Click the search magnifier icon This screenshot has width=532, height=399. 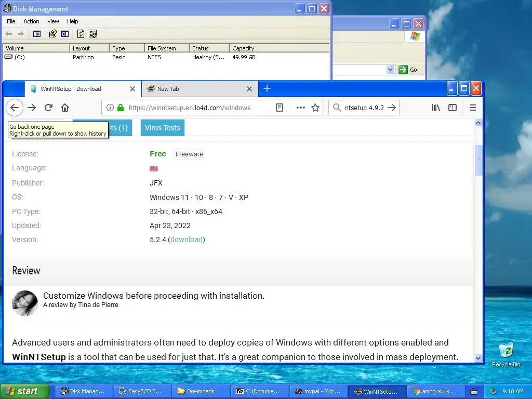(337, 108)
